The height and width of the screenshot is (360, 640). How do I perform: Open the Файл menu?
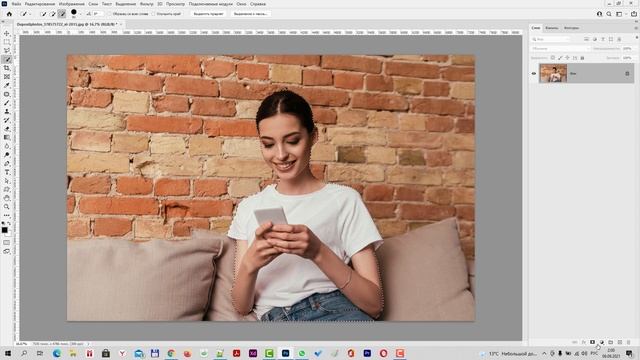[16, 4]
